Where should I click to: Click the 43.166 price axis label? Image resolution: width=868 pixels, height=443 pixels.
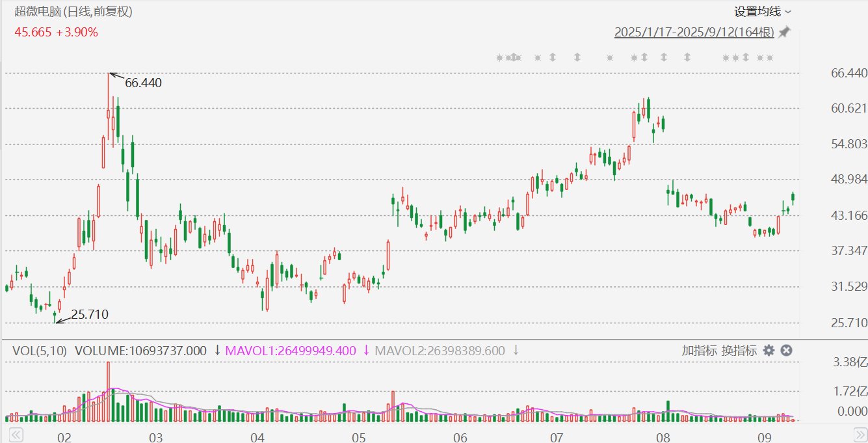[849, 215]
